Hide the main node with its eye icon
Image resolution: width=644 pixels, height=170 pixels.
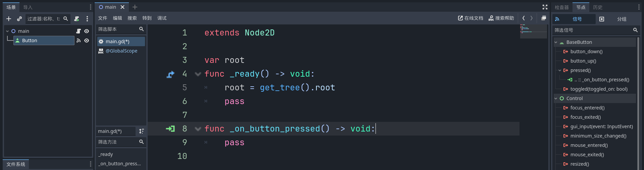(x=87, y=31)
